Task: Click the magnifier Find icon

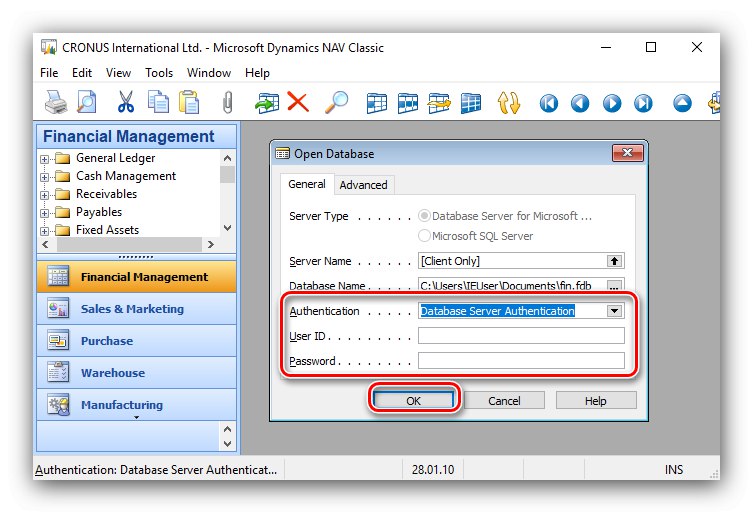Action: (x=337, y=102)
